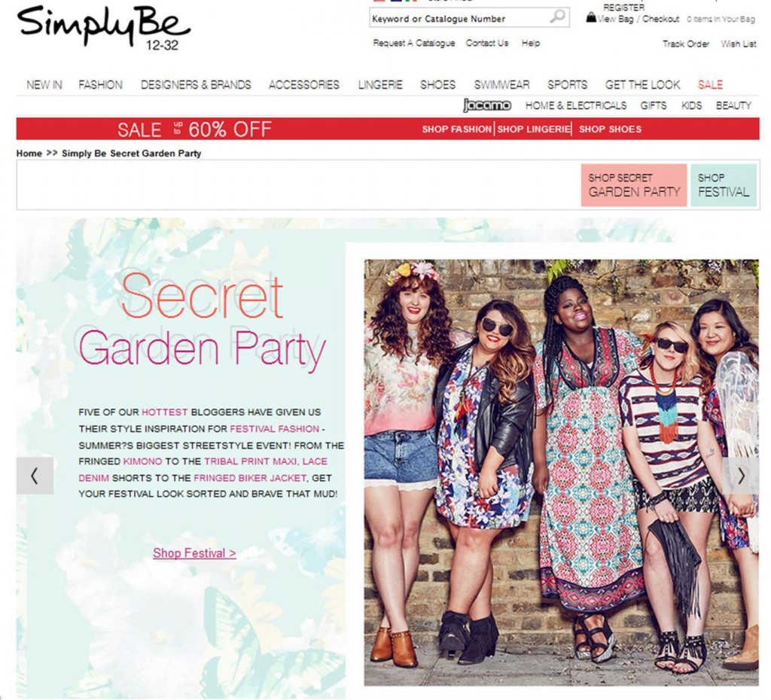This screenshot has width=771, height=700.
Task: Click the Home breadcrumb link
Action: pos(29,154)
